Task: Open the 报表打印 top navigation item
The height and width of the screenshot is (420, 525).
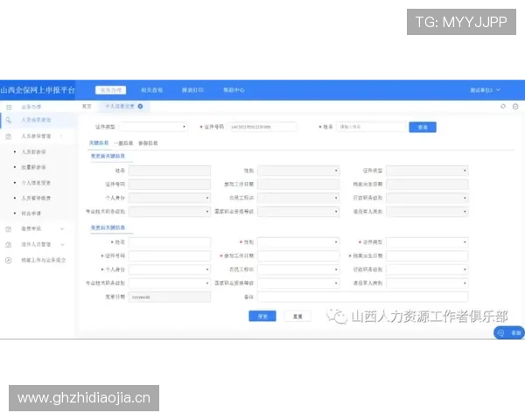Action: pyautogui.click(x=192, y=90)
